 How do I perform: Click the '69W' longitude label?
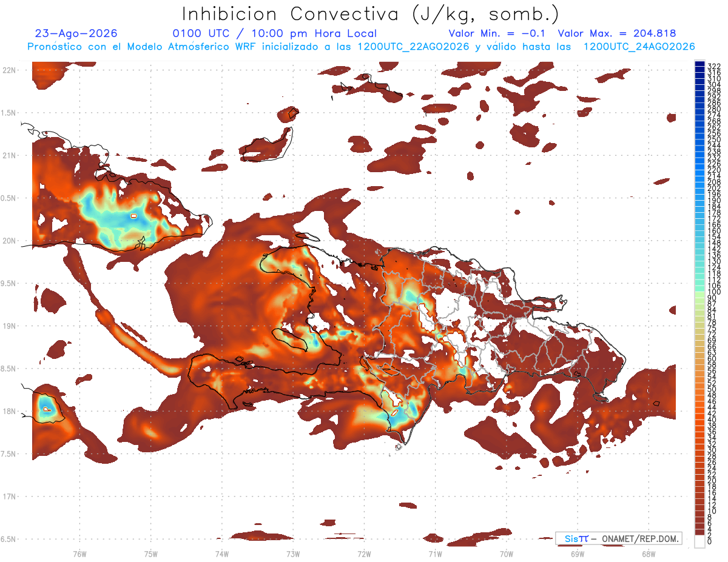pyautogui.click(x=578, y=554)
